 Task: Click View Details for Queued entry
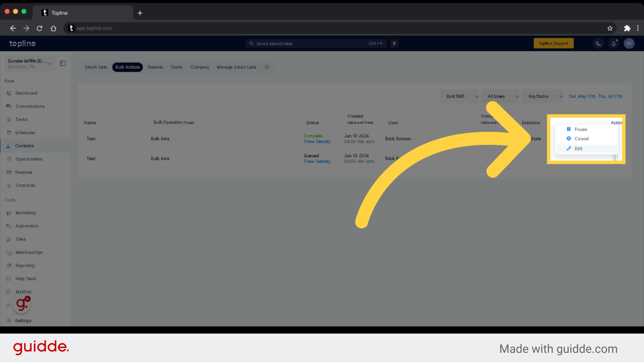pyautogui.click(x=317, y=161)
